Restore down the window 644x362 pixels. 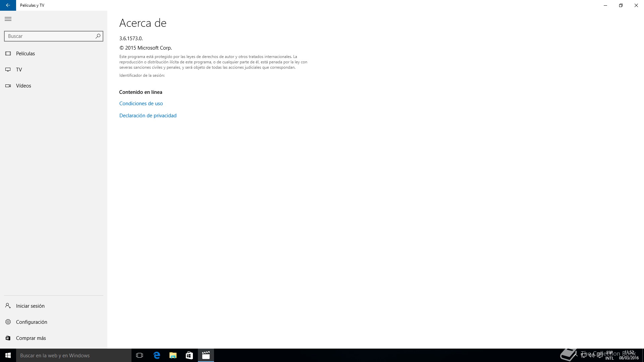[x=621, y=5]
